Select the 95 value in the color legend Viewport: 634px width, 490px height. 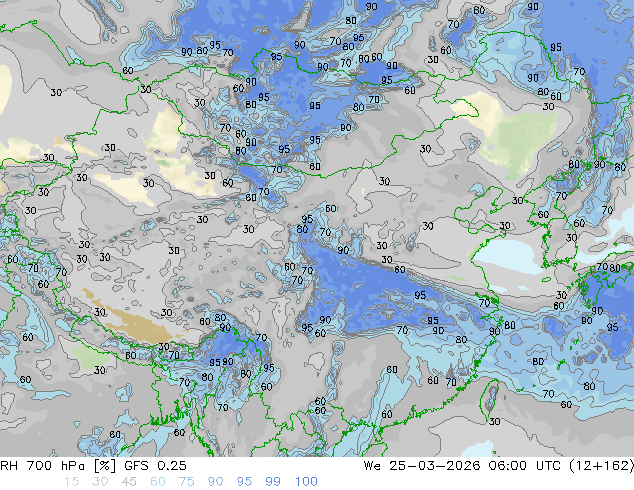(244, 482)
